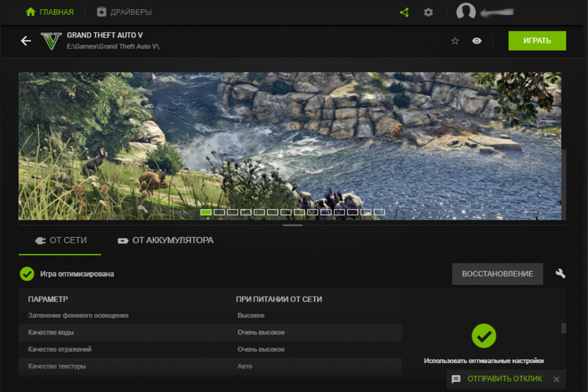
Task: Click ОТПРАВИТЬ ОТКЛИК feedback link
Action: [x=504, y=379]
